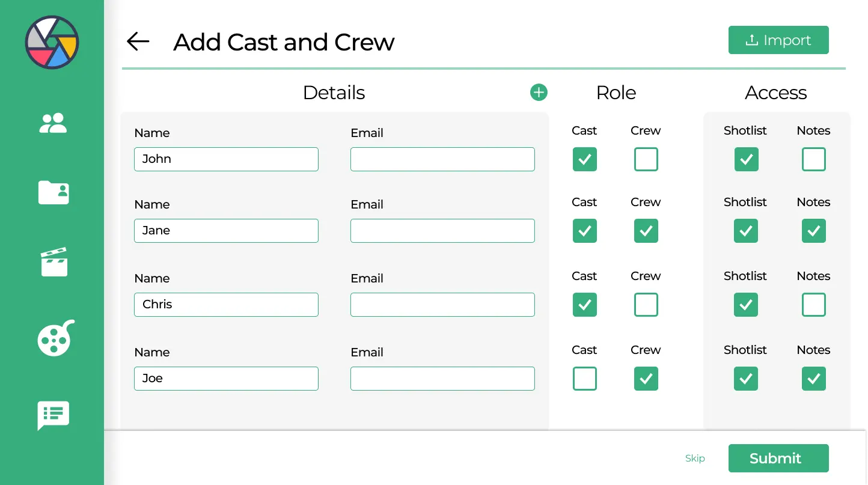Screen dimensions: 868x485
Task: Click the Skip link
Action: [x=695, y=459]
